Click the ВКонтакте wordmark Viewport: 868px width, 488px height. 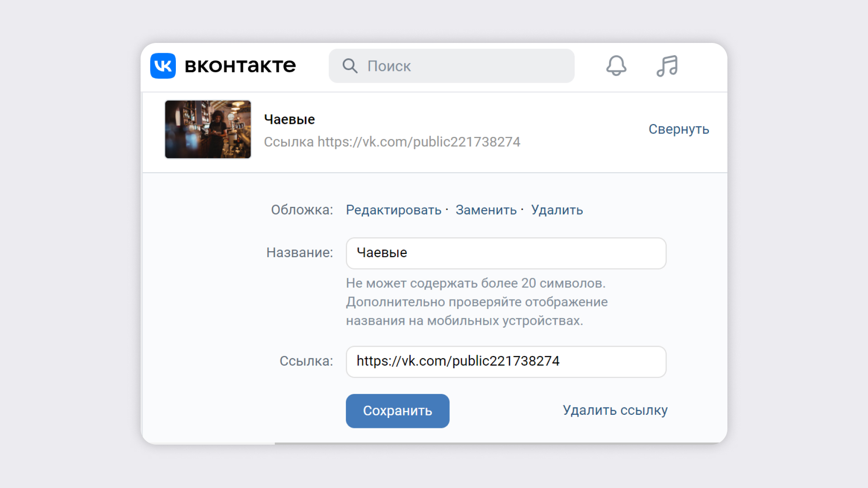[240, 66]
